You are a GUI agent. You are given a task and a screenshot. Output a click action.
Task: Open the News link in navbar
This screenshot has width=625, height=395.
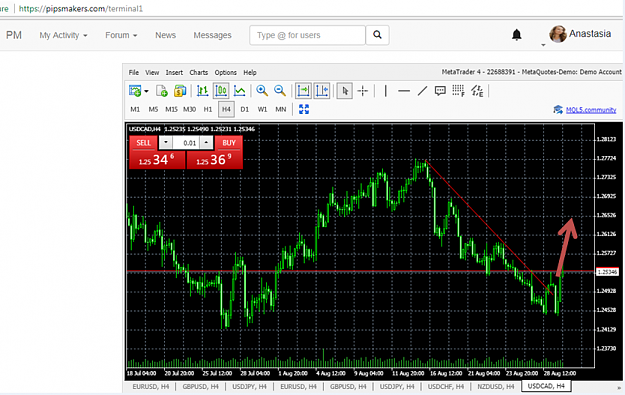[165, 35]
